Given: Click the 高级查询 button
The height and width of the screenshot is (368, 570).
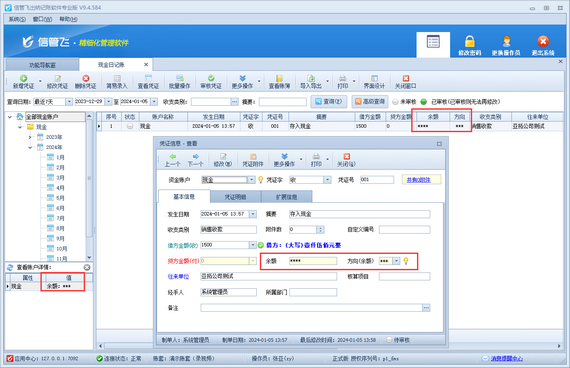Looking at the screenshot, I should (370, 101).
